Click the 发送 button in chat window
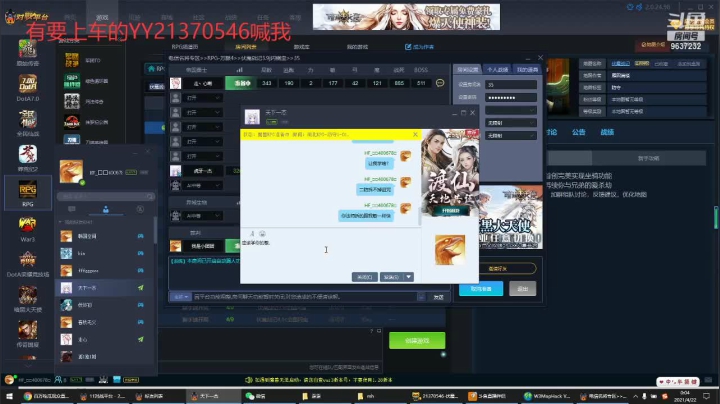This screenshot has width=720, height=404. tap(391, 277)
